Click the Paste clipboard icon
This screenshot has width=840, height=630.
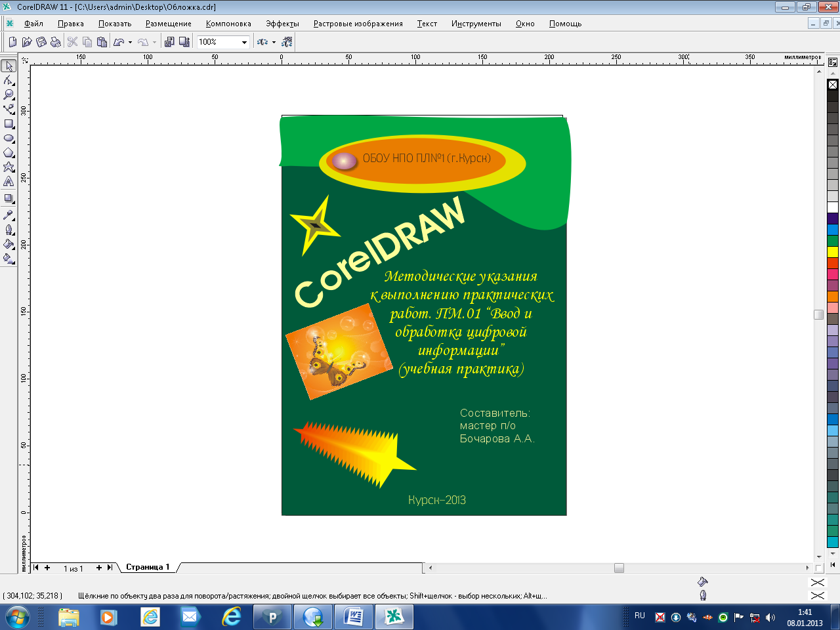click(x=102, y=42)
